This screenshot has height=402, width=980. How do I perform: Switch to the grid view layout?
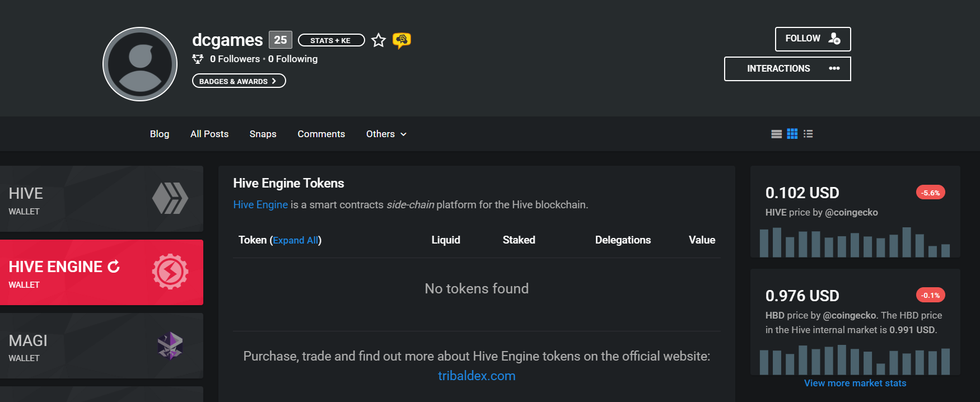pyautogui.click(x=792, y=134)
